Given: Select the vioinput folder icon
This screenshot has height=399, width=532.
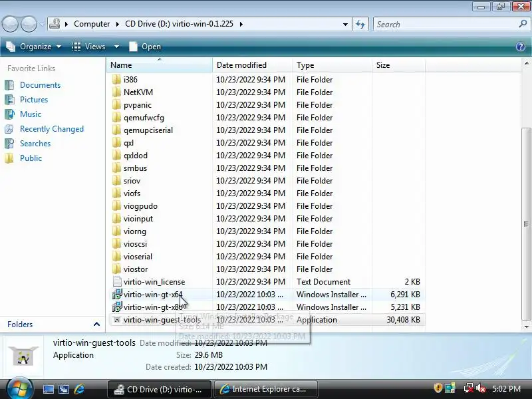Looking at the screenshot, I should [116, 219].
